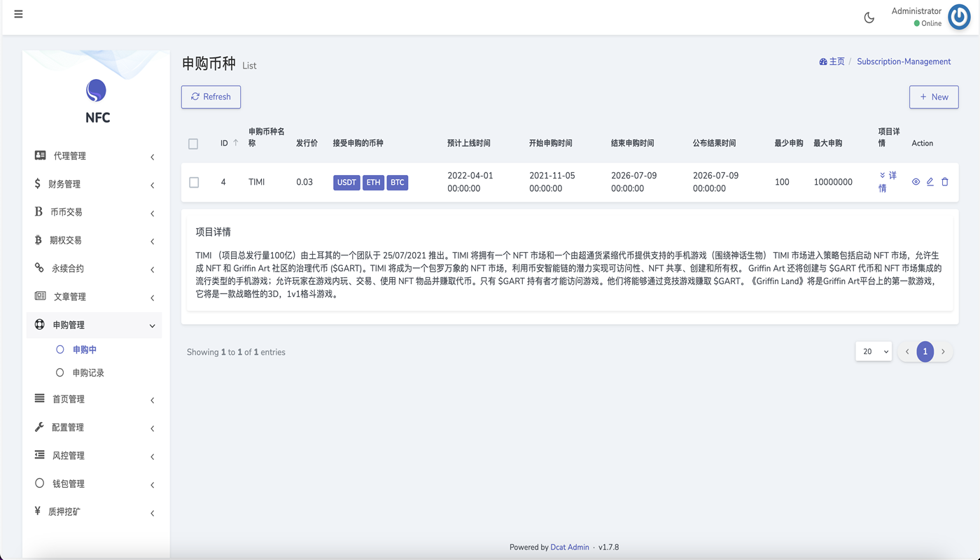Open the 申购中 submenu item
Image resolution: width=980 pixels, height=560 pixels.
click(x=85, y=349)
